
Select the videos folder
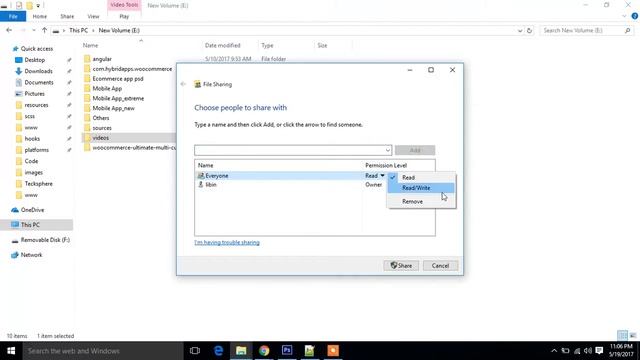100,138
